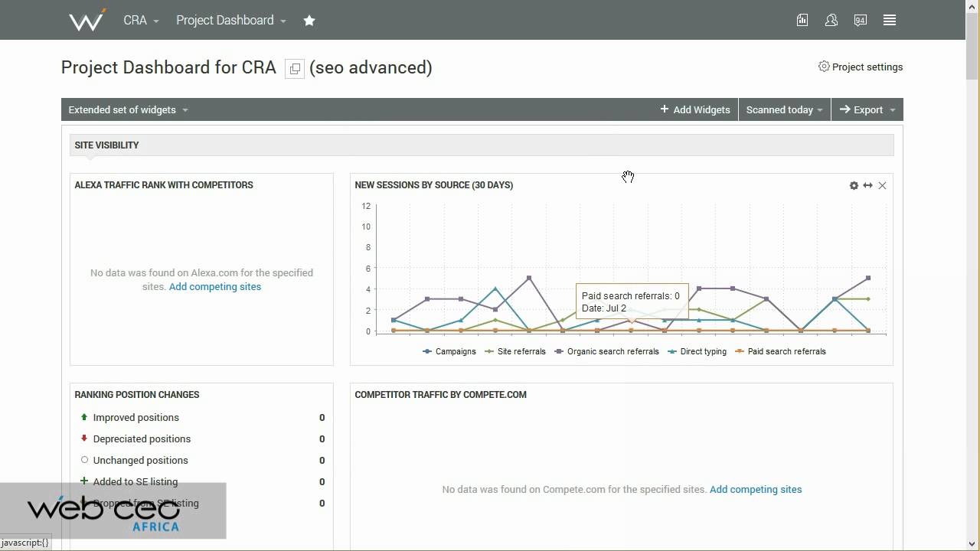Click Depreciated positions row
Screen dimensions: 980x551
(202, 439)
